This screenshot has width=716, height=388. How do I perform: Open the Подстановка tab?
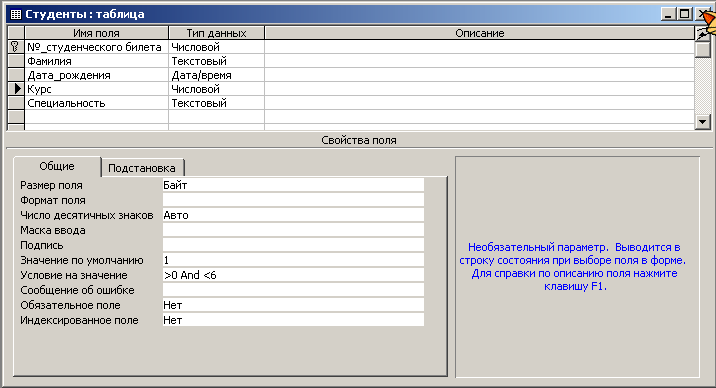tap(142, 168)
